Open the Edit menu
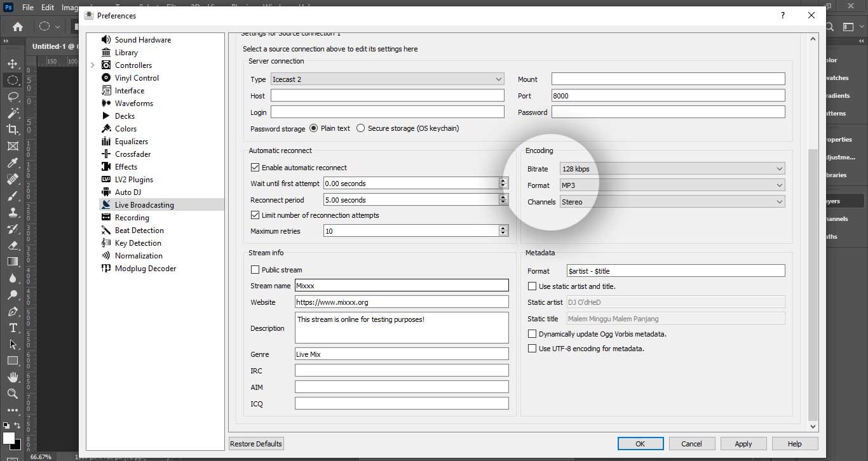The width and height of the screenshot is (868, 461). coord(48,8)
